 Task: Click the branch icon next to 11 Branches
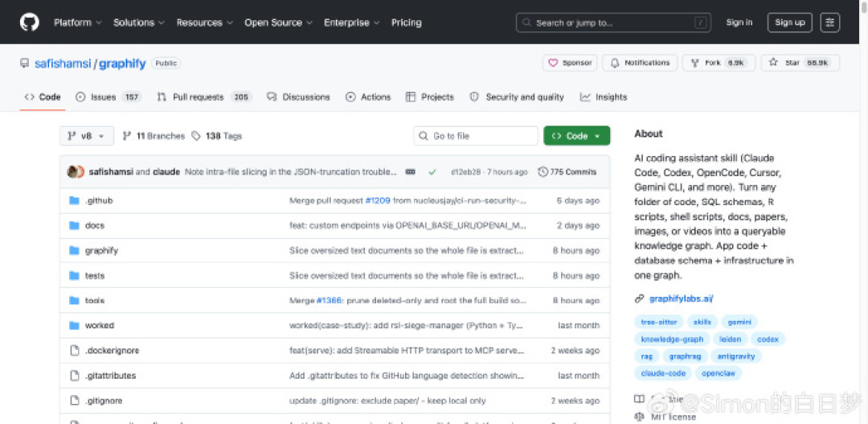pyautogui.click(x=127, y=136)
